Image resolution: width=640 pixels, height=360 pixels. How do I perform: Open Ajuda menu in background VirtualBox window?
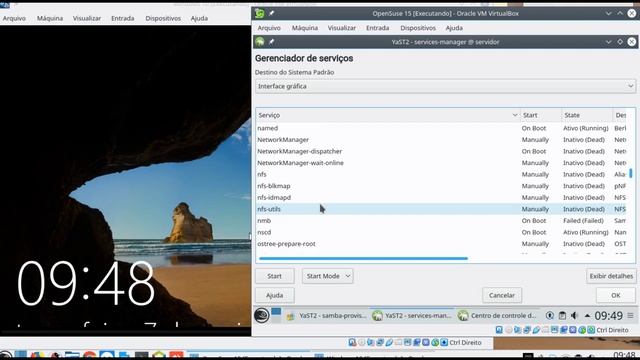[x=199, y=18]
